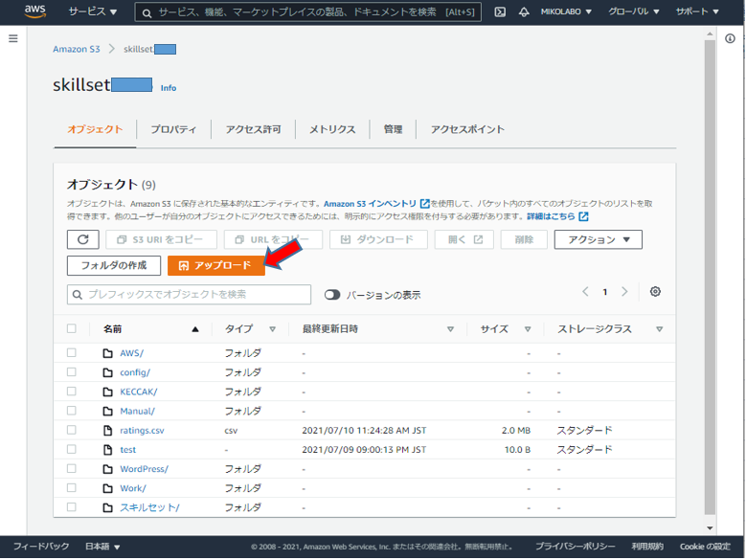This screenshot has width=746, height=560.
Task: Click the orange アップロード button
Action: tap(216, 266)
